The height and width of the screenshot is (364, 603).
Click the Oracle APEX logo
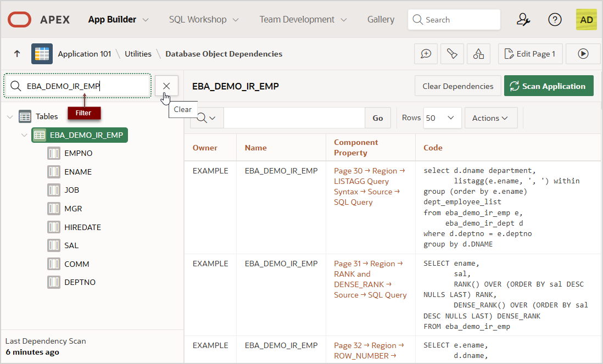click(x=19, y=20)
